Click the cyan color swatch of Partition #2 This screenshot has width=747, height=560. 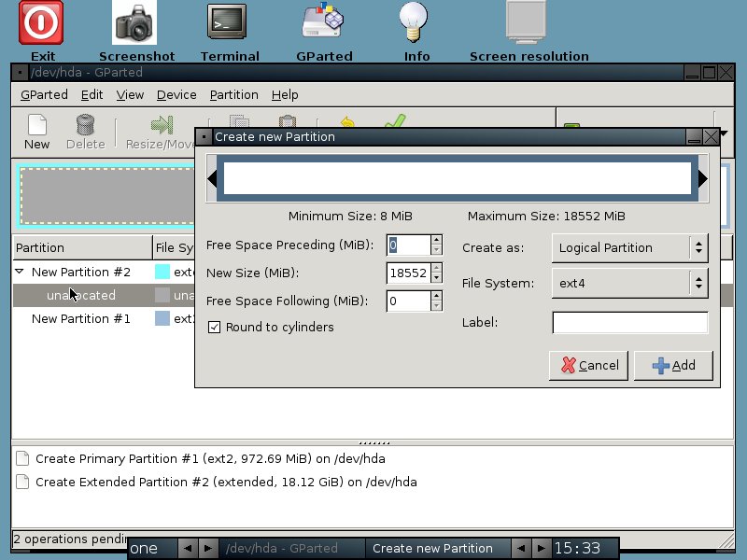coord(162,272)
